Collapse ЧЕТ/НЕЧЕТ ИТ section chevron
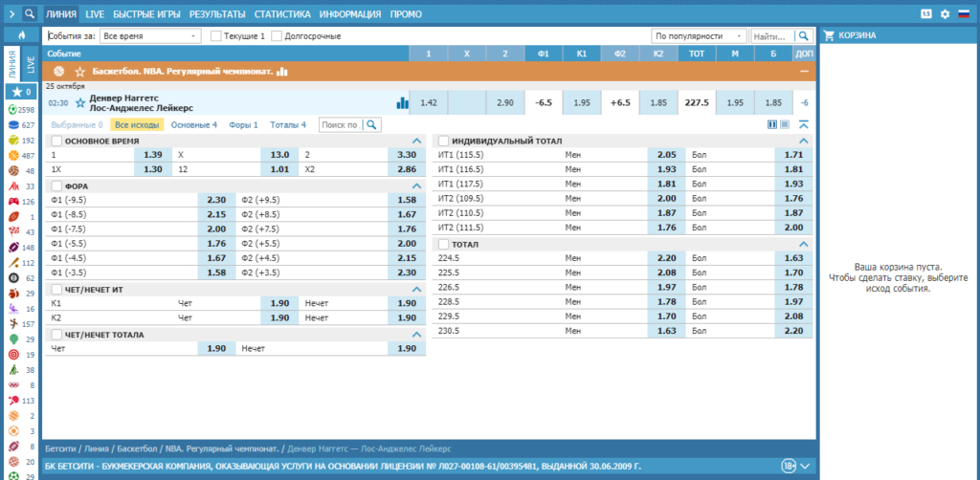Screen dimensions: 980x480 tap(417, 290)
